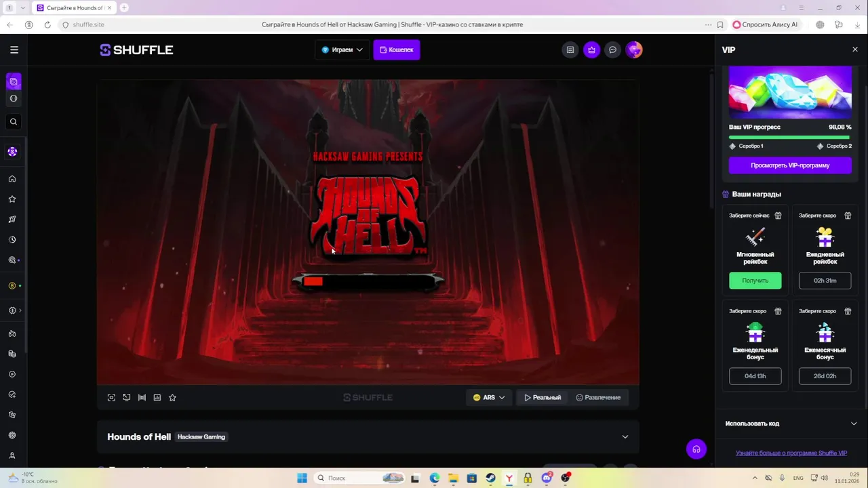The image size is (868, 488).
Task: Click the Hounds of Hell loading bar
Action: [x=368, y=281]
